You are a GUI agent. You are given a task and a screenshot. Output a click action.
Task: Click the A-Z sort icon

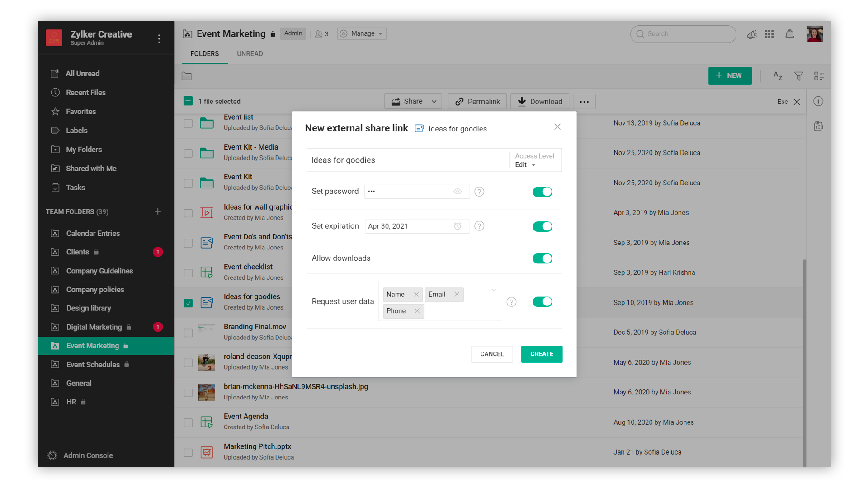click(x=778, y=76)
